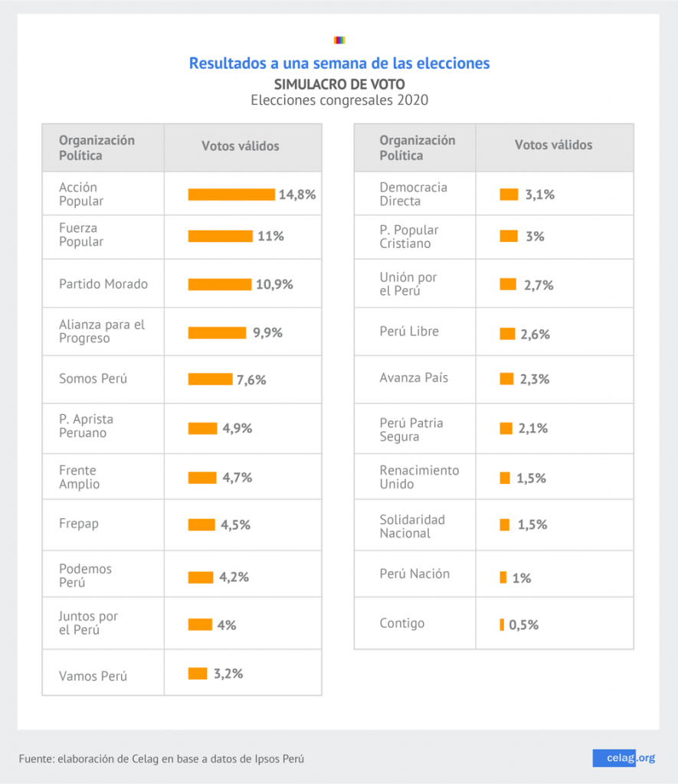Click the celag.org logo badge
The width and height of the screenshot is (678, 784).
coord(624,758)
